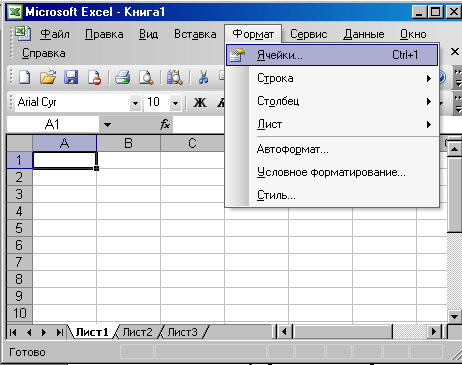Open a file with the folder icon
Viewport: 462px width, 365px height.
48,77
